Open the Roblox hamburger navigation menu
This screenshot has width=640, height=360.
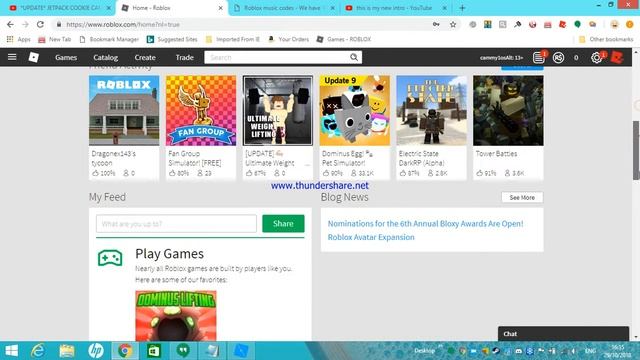[12, 57]
